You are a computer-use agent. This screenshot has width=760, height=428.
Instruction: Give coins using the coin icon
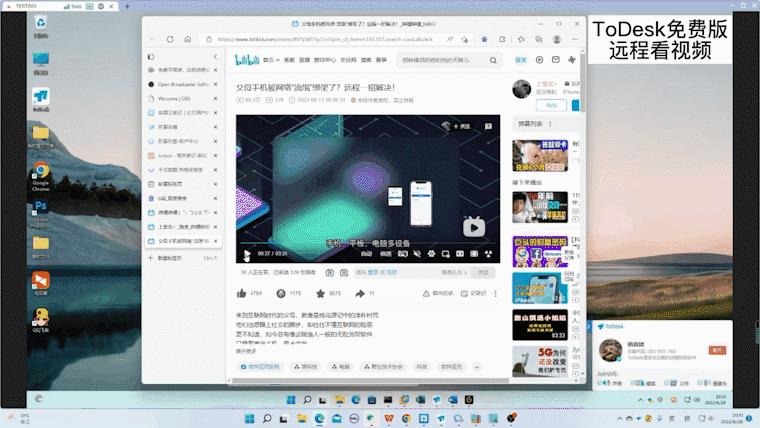(x=281, y=293)
